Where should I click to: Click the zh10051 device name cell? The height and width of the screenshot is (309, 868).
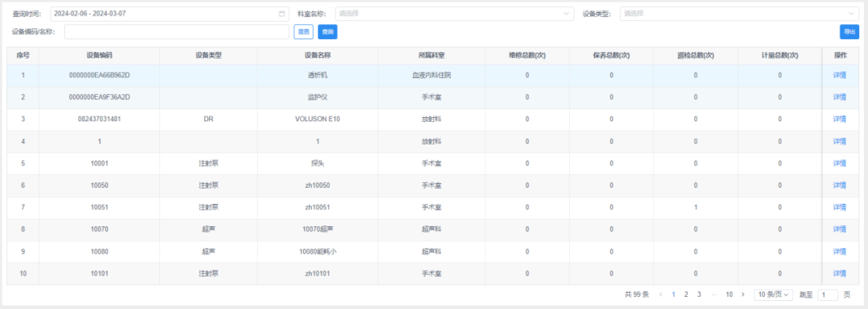pyautogui.click(x=317, y=207)
